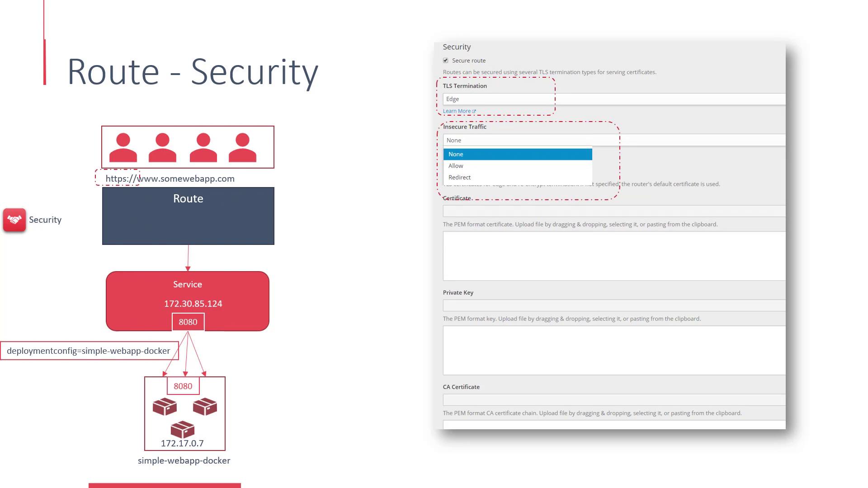Click the dark blue Route box
Screen dimensions: 868x488
pos(188,216)
